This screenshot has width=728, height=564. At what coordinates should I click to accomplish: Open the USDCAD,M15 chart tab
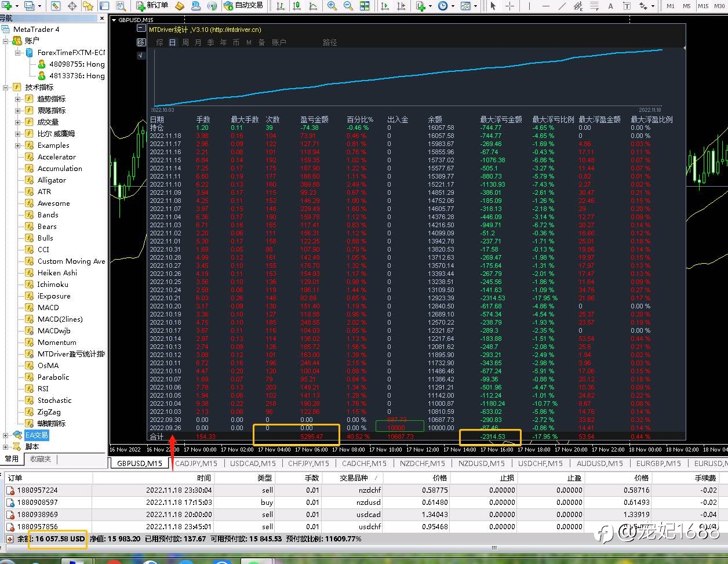(252, 463)
